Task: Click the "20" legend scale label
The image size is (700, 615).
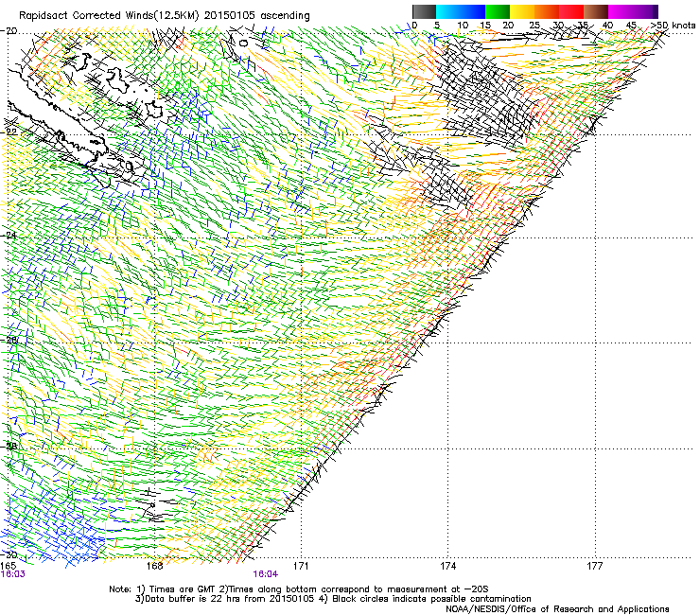Action: [508, 25]
